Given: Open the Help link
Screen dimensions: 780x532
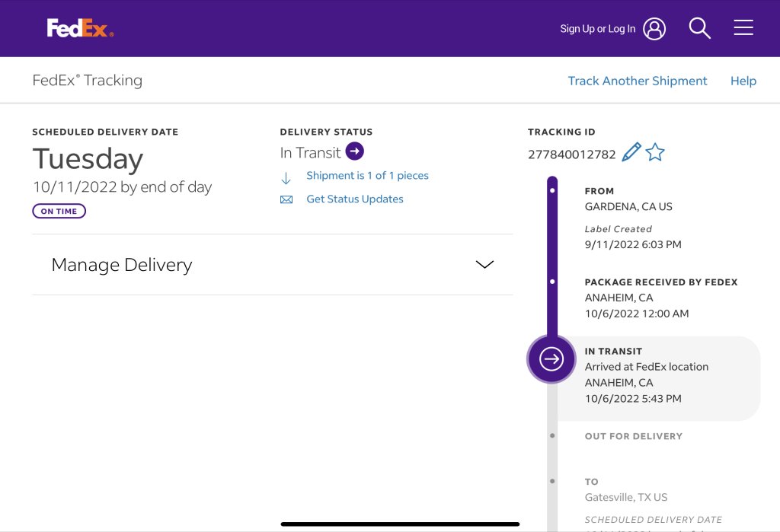Looking at the screenshot, I should click(x=743, y=81).
